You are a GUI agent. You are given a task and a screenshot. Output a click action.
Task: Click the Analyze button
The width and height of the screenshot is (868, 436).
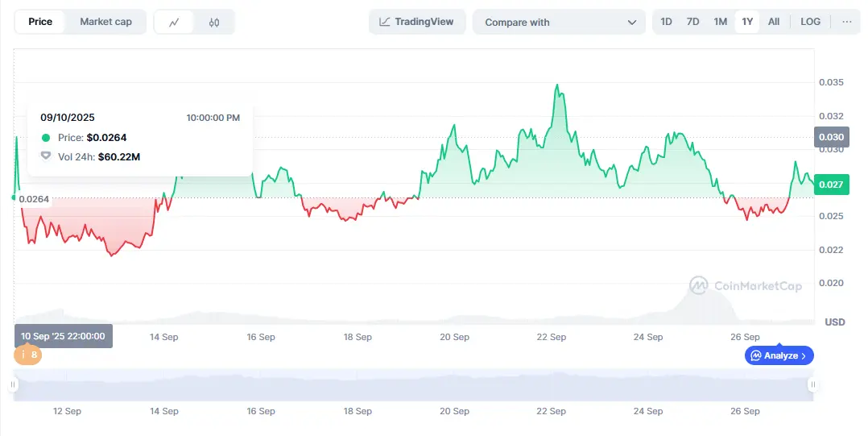779,355
